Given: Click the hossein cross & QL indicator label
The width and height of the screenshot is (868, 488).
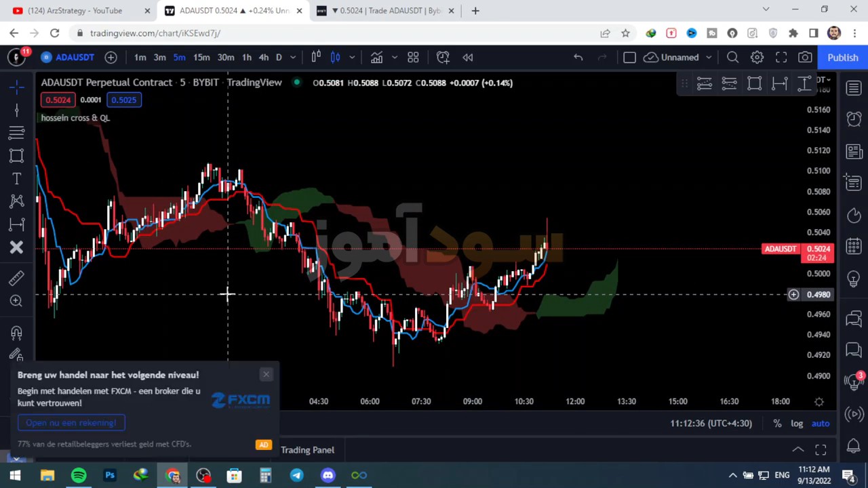Looking at the screenshot, I should pyautogui.click(x=75, y=118).
